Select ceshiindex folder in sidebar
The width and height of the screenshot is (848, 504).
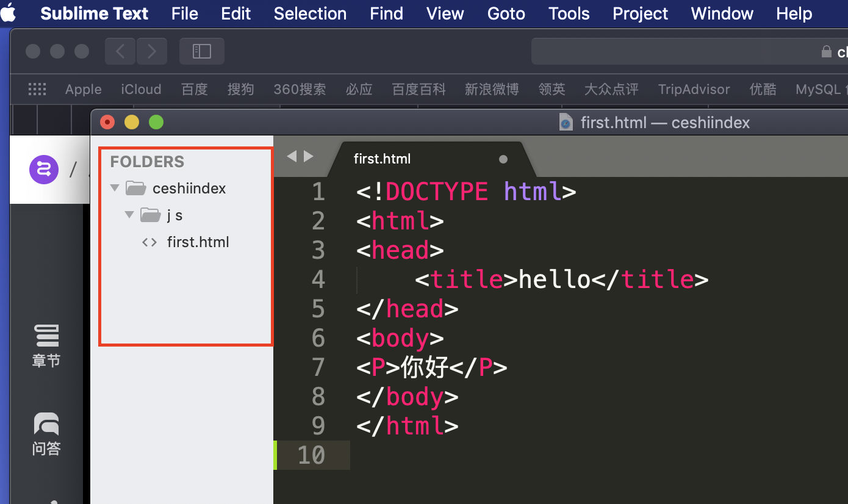click(x=189, y=189)
